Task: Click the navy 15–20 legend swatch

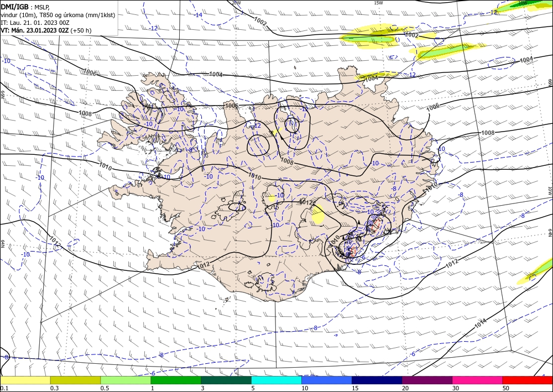Action: pos(377,380)
